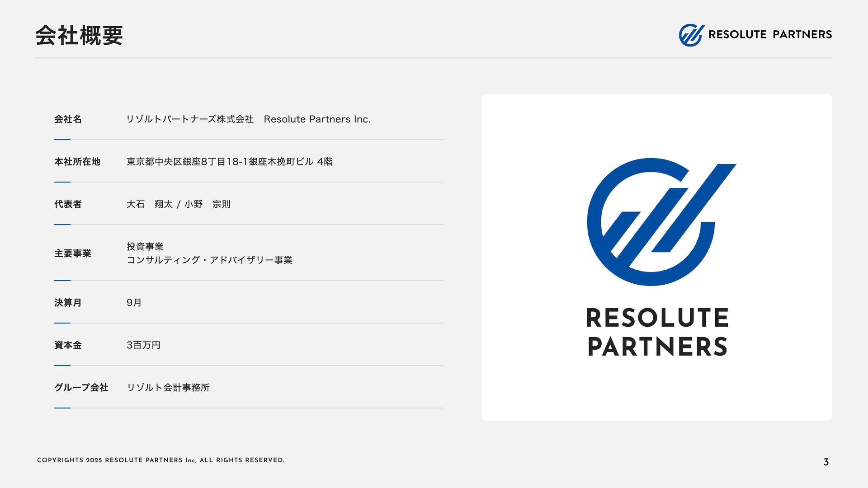Click the 会社概要 slide title
868x488 pixels.
[x=79, y=35]
